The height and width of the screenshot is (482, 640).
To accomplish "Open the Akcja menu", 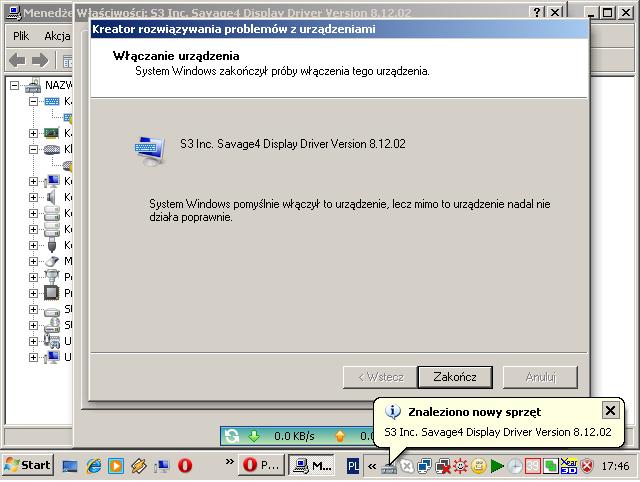I will click(x=57, y=36).
